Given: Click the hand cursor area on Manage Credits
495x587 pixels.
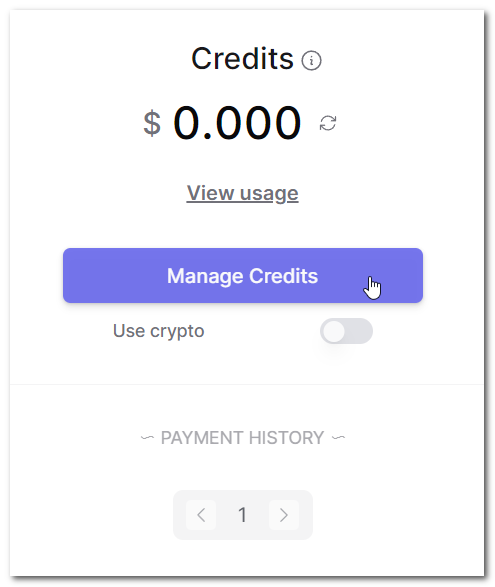Looking at the screenshot, I should (x=372, y=288).
